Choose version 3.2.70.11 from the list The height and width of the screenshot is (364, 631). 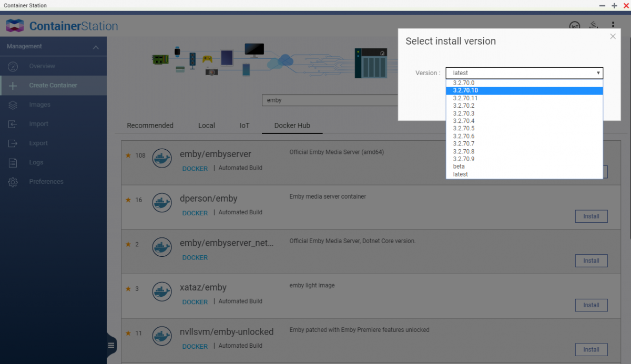coord(524,98)
